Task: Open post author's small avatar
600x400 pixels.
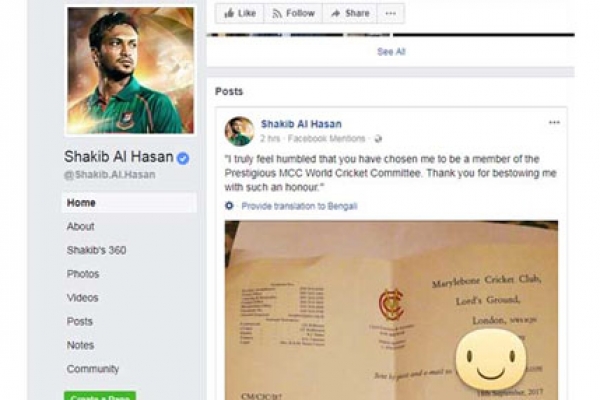Action: (240, 131)
